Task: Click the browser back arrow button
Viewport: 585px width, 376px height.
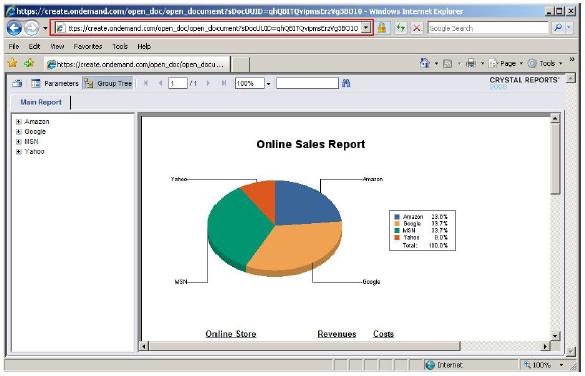Action: [x=14, y=28]
